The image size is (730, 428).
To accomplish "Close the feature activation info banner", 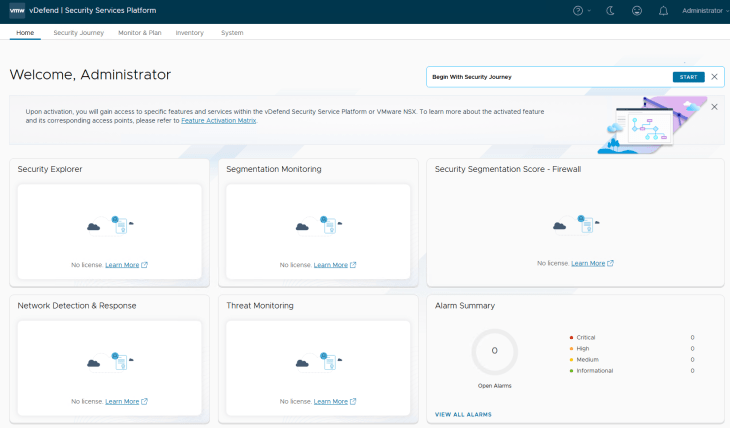I will (x=714, y=106).
